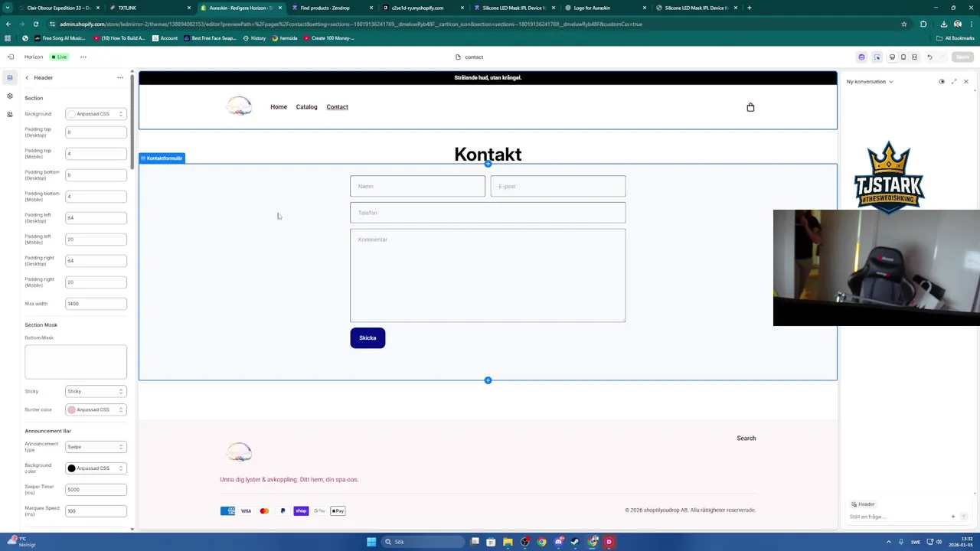Click the pink Border color swatch
The height and width of the screenshot is (551, 980).
click(x=71, y=409)
